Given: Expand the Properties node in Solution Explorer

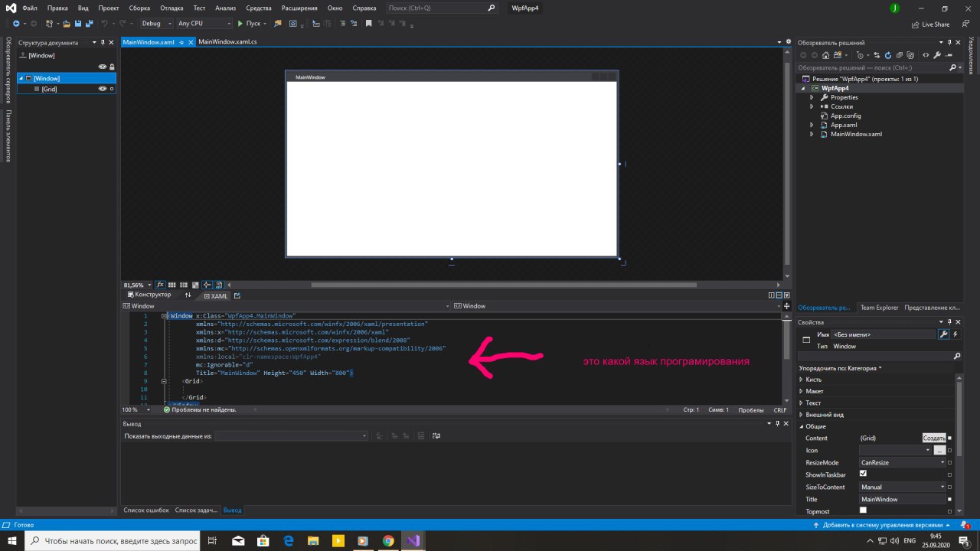Looking at the screenshot, I should 812,97.
